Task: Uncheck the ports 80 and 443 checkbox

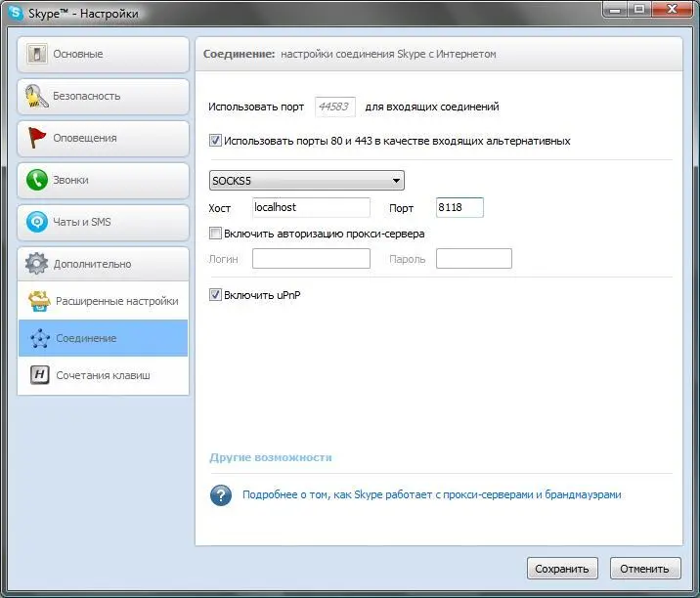Action: point(216,141)
